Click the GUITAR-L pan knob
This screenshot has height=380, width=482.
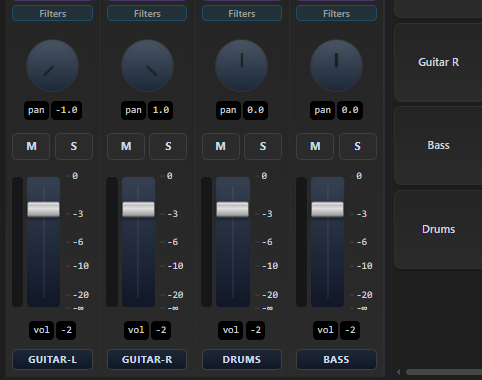tap(52, 66)
